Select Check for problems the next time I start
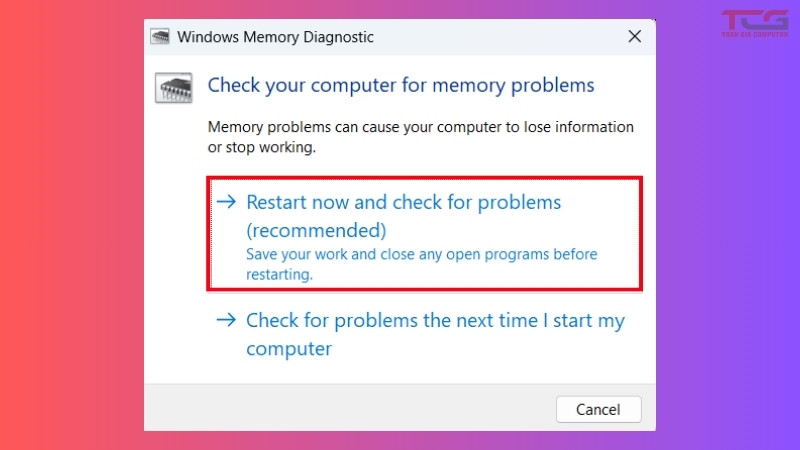The width and height of the screenshot is (800, 450). point(435,321)
